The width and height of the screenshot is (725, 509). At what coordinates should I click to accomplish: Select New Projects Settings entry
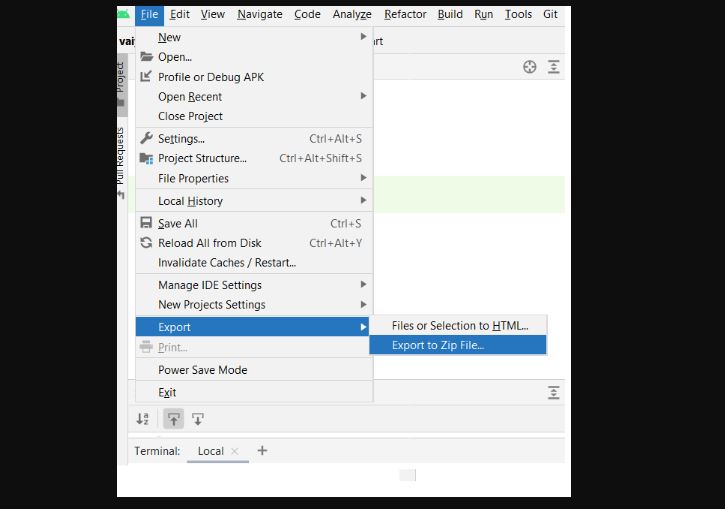click(254, 305)
